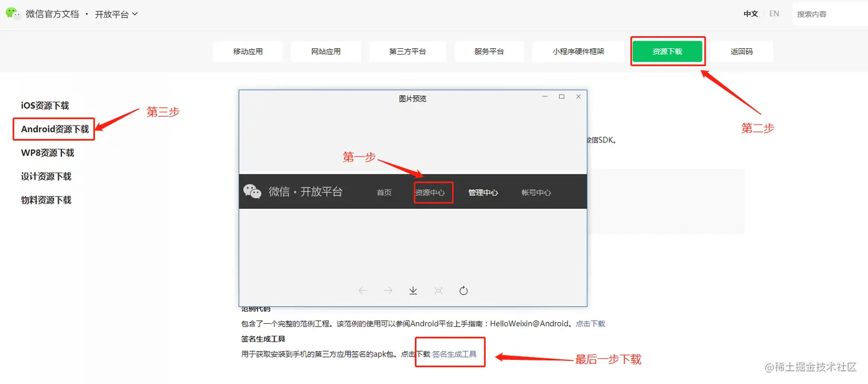Click 首页 in the previewed dark navbar
868x384 pixels.
tap(384, 192)
